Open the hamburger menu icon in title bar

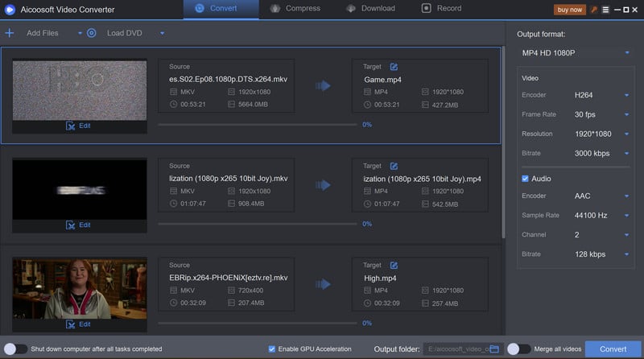tap(605, 10)
